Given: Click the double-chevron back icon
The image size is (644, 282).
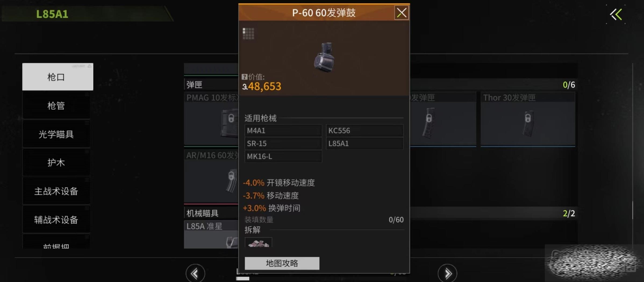Looking at the screenshot, I should [x=616, y=15].
